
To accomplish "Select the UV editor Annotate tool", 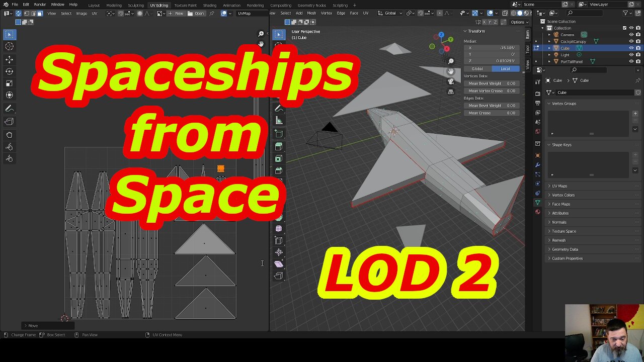I will tap(9, 109).
